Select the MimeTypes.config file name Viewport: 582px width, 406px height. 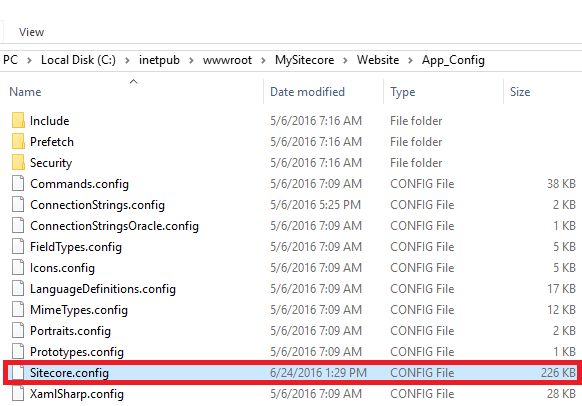[x=79, y=310]
